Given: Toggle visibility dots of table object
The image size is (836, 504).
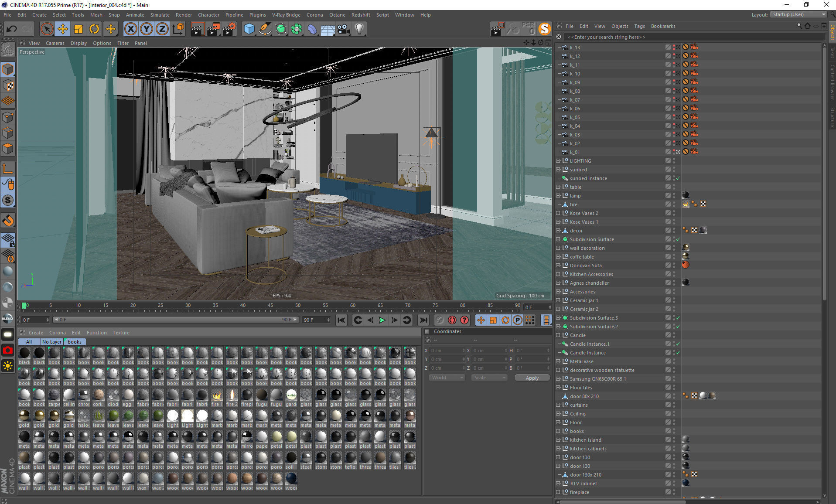Looking at the screenshot, I should [674, 187].
